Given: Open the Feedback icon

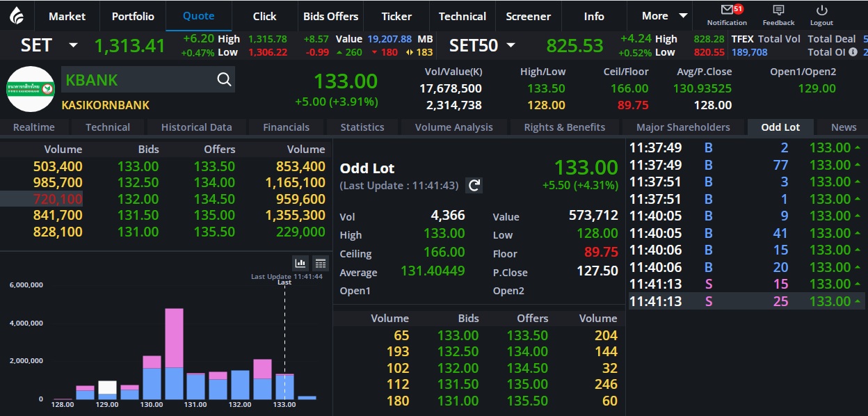Looking at the screenshot, I should (778, 10).
